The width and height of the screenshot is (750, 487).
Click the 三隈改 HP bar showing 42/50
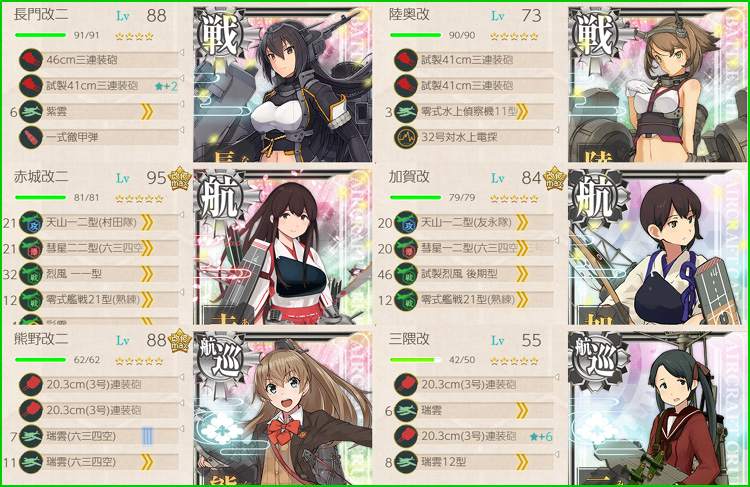415,360
